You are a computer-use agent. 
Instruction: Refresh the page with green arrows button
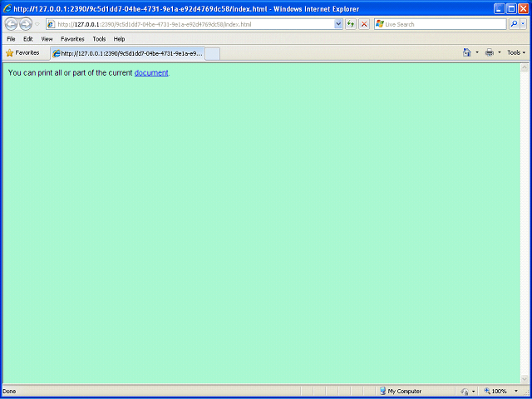click(351, 24)
